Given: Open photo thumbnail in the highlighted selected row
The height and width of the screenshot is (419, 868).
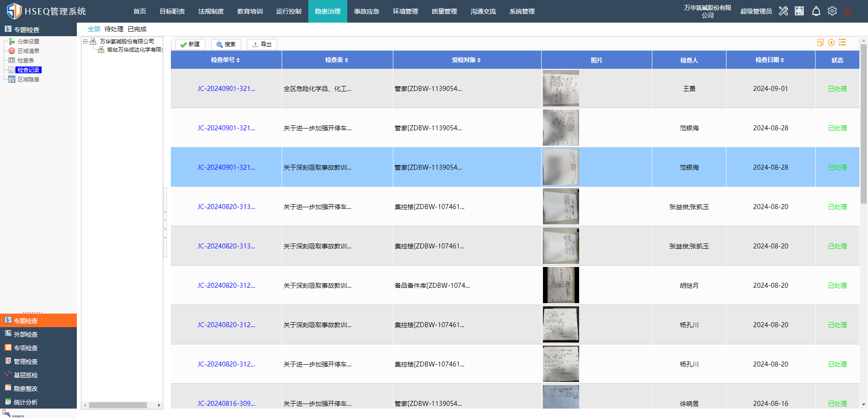Looking at the screenshot, I should tap(561, 167).
